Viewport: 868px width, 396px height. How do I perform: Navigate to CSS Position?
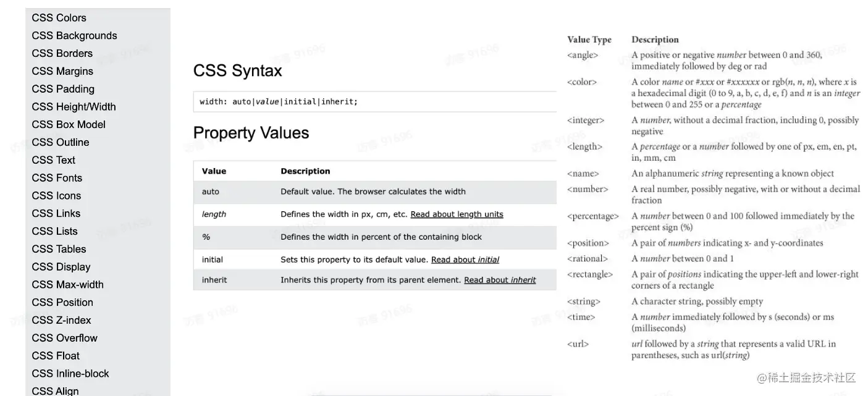[62, 303]
